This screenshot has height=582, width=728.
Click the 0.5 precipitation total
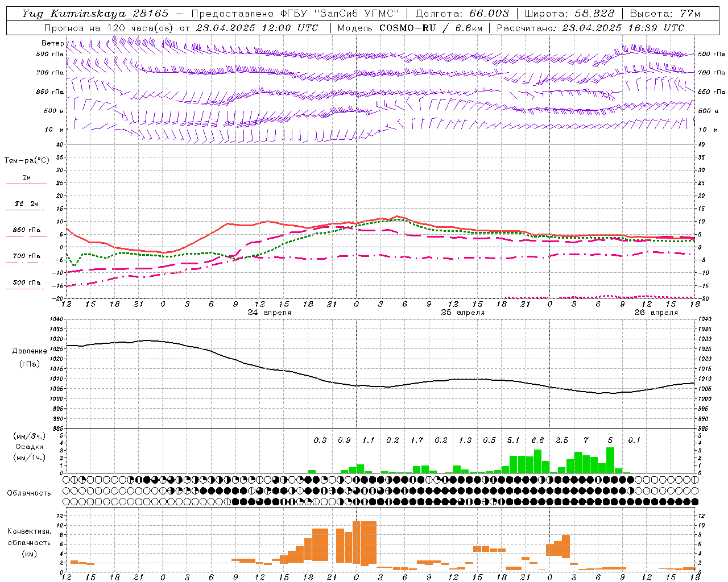pos(489,440)
